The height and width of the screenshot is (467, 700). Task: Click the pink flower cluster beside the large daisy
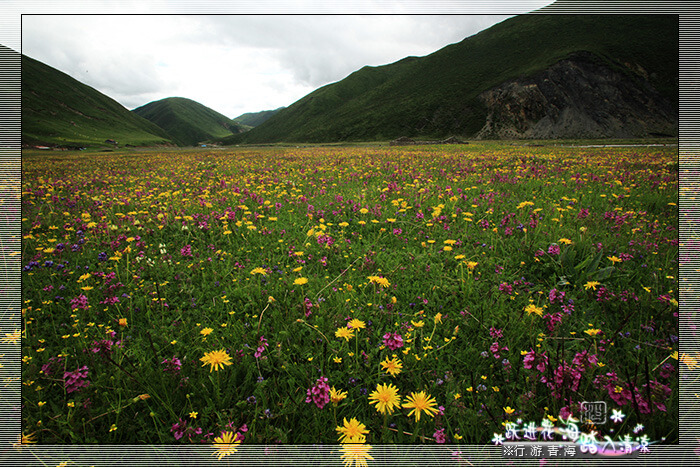[319, 392]
